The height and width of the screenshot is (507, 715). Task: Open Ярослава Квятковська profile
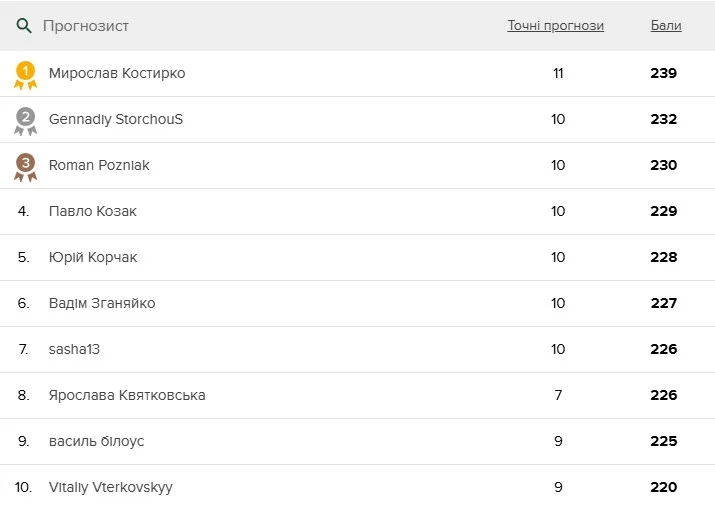coord(127,395)
